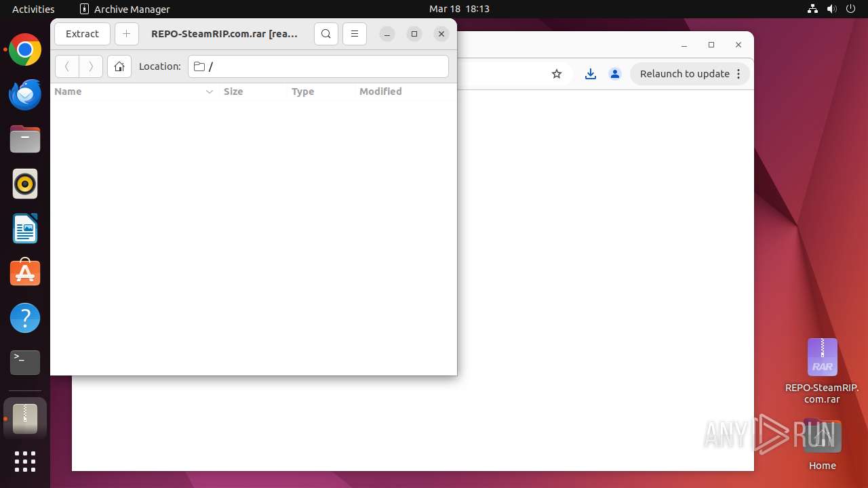This screenshot has width=868, height=488.
Task: Launch Terminal from the dock
Action: click(x=25, y=363)
